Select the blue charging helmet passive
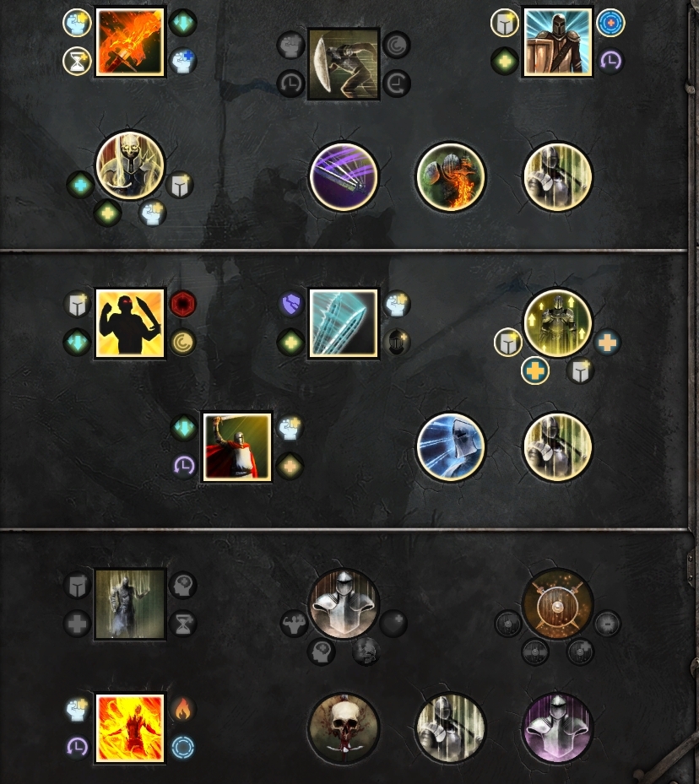699x784 pixels. (451, 446)
